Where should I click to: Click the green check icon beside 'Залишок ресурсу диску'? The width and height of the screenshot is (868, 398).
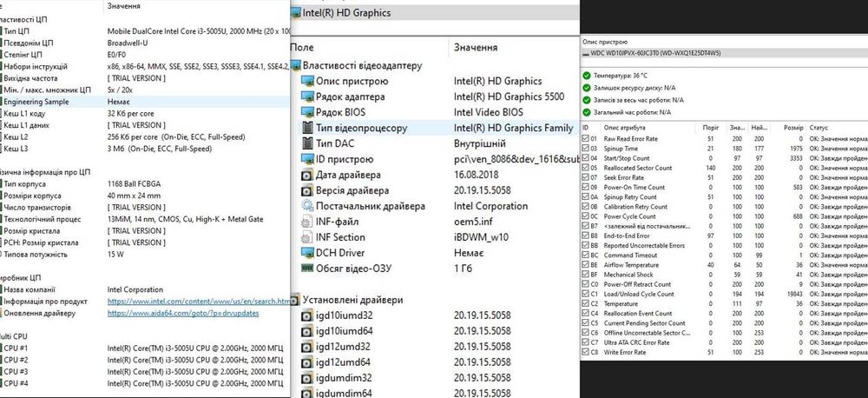[586, 88]
